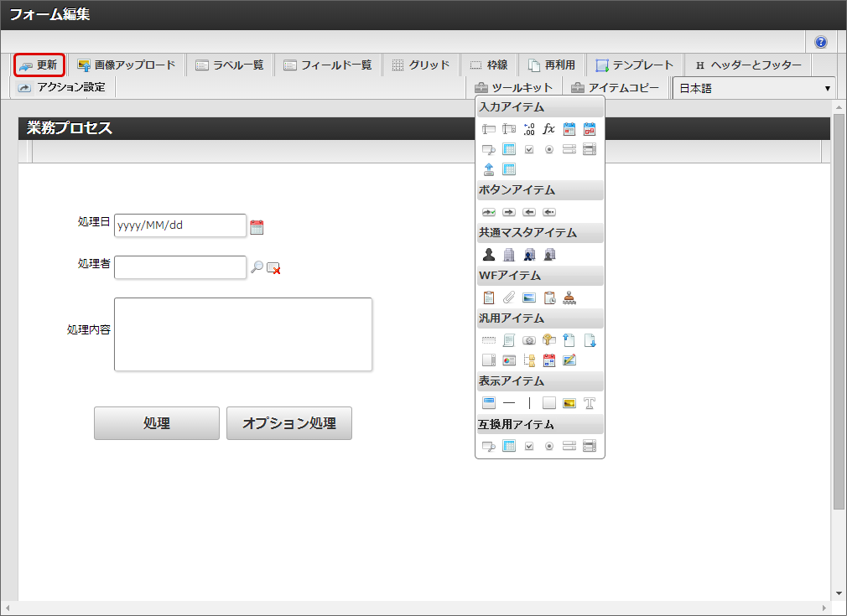
Task: Open the 日本語 language dropdown
Action: pos(754,88)
